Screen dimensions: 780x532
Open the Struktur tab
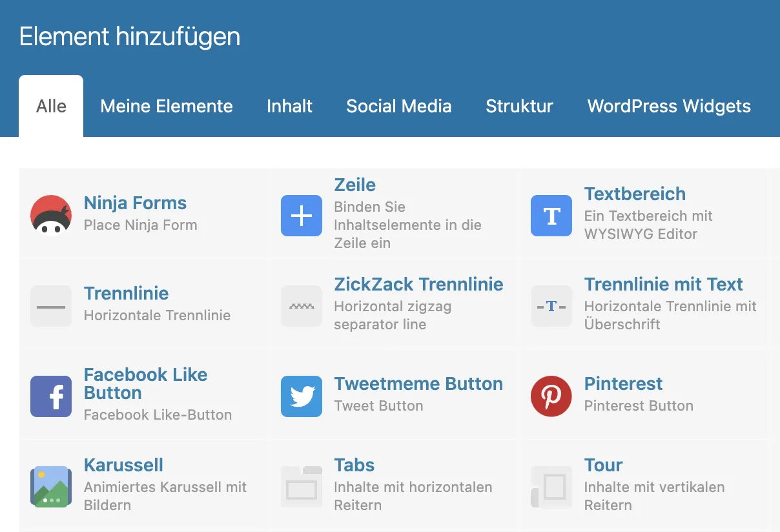[520, 107]
